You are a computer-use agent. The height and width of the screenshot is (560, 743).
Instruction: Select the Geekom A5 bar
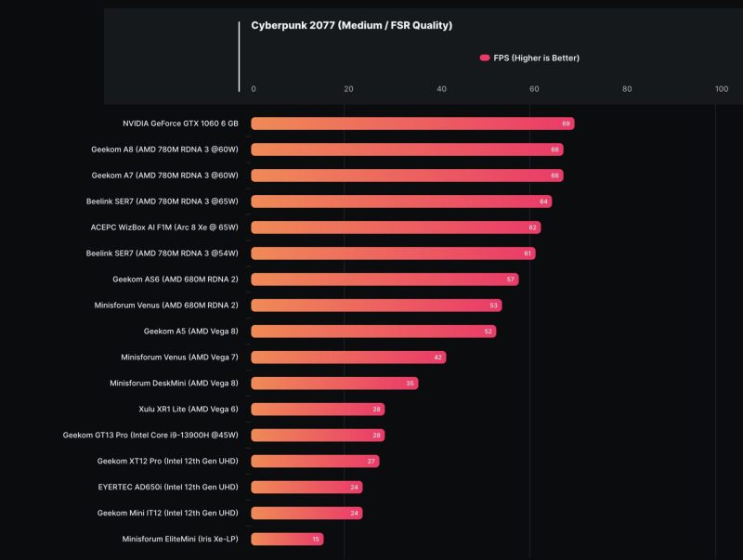373,332
